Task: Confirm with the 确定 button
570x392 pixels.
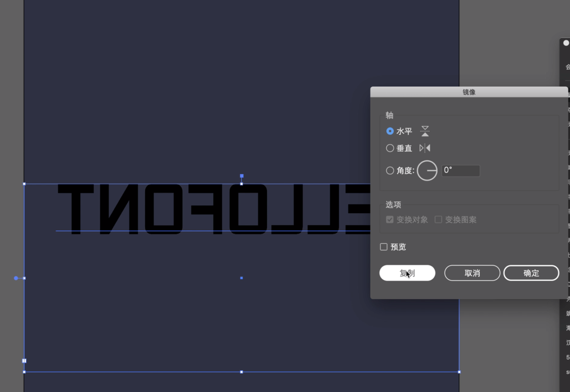Action: click(x=531, y=273)
